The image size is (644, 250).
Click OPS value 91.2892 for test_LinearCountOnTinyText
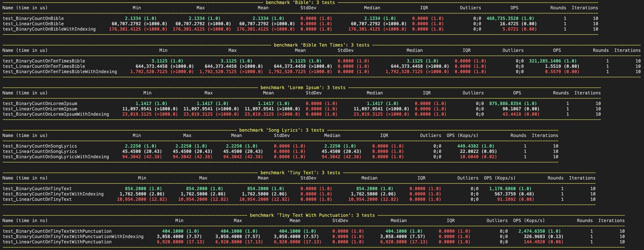(507, 199)
